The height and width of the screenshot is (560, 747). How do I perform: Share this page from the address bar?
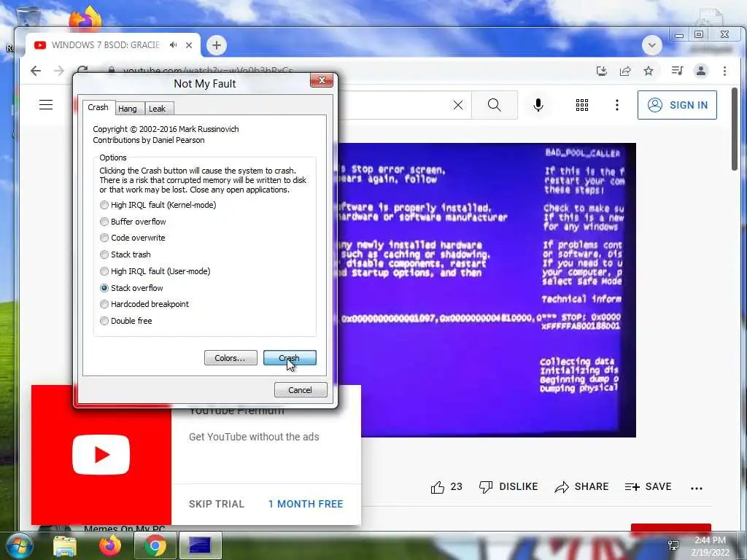(625, 71)
